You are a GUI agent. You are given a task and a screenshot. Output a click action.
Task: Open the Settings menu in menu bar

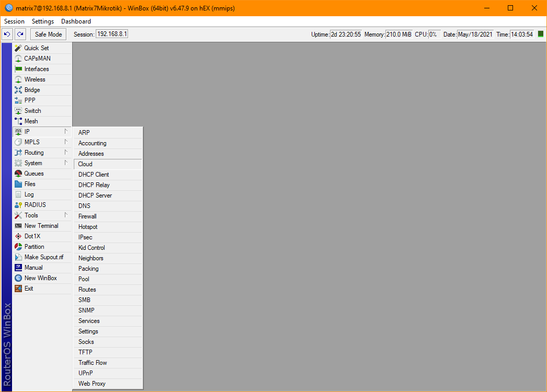43,21
